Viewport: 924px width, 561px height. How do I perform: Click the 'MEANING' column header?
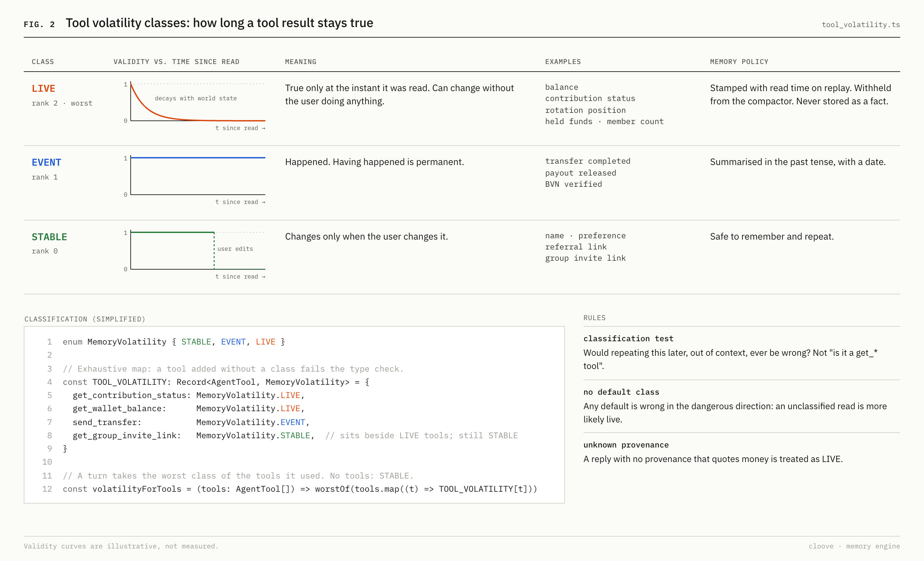click(300, 61)
